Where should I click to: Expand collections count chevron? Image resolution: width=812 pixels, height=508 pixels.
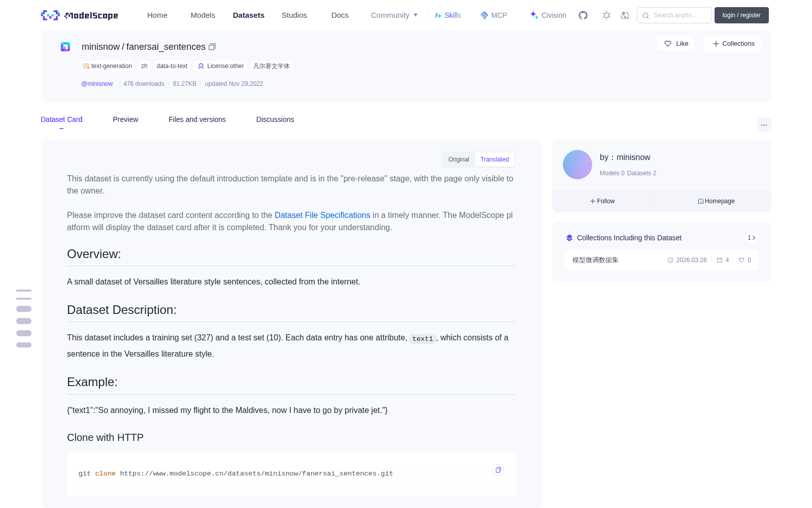point(752,238)
